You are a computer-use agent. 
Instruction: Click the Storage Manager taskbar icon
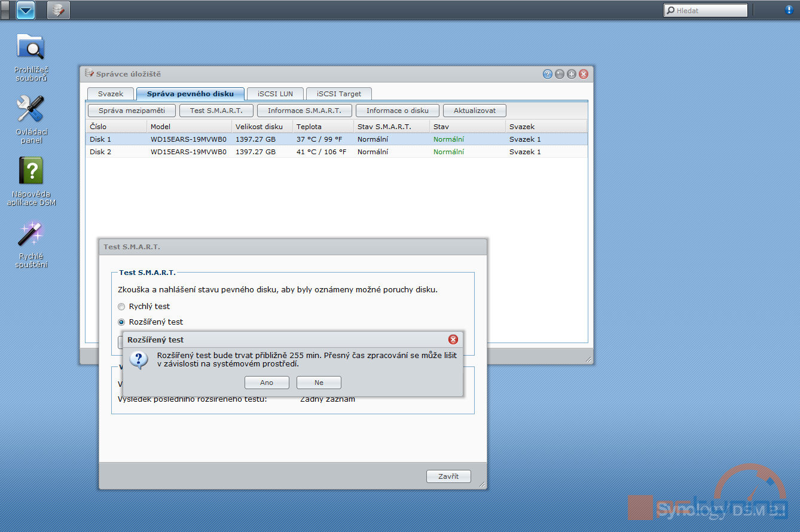click(x=58, y=10)
